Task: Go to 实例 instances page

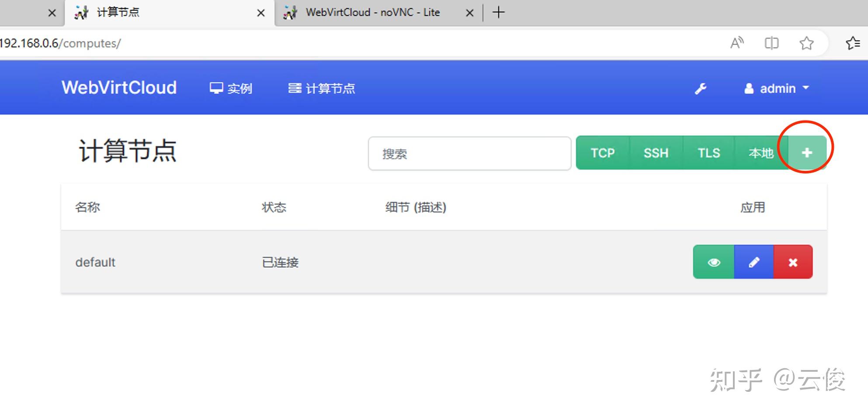Action: pyautogui.click(x=231, y=89)
